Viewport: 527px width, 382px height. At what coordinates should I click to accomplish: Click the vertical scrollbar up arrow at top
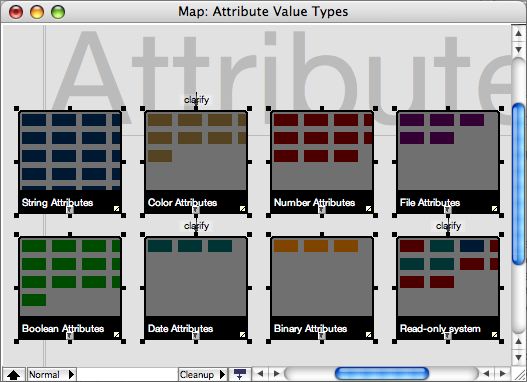[x=518, y=33]
